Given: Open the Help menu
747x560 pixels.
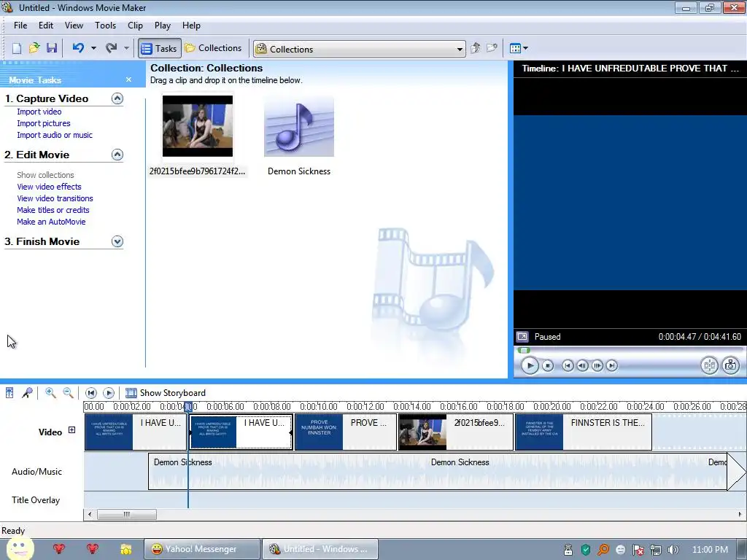Looking at the screenshot, I should tap(191, 26).
